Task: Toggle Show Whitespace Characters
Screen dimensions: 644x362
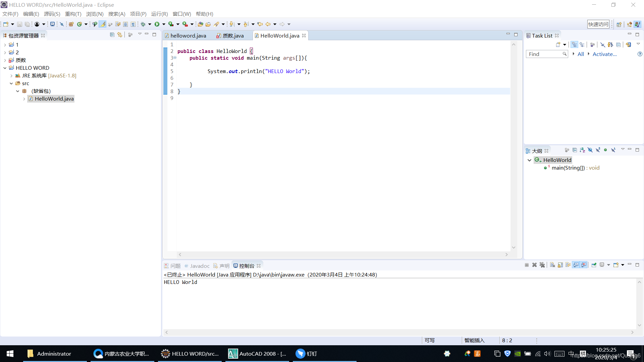Action: 133,24
